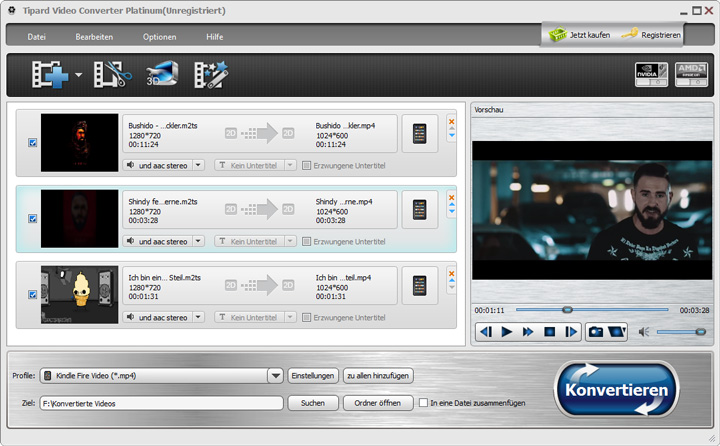
Task: Expand audio track dropdown for Bushido
Action: (x=198, y=165)
